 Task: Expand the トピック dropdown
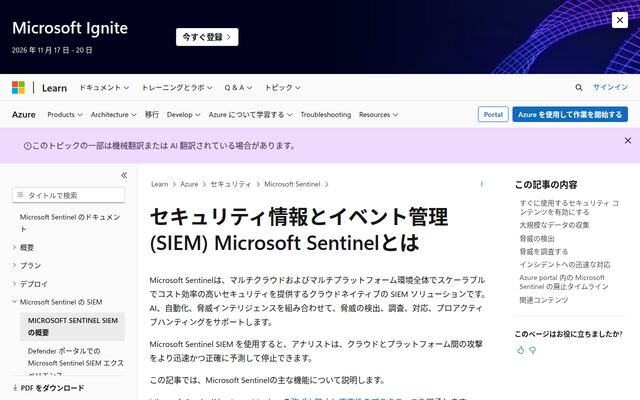pos(282,87)
